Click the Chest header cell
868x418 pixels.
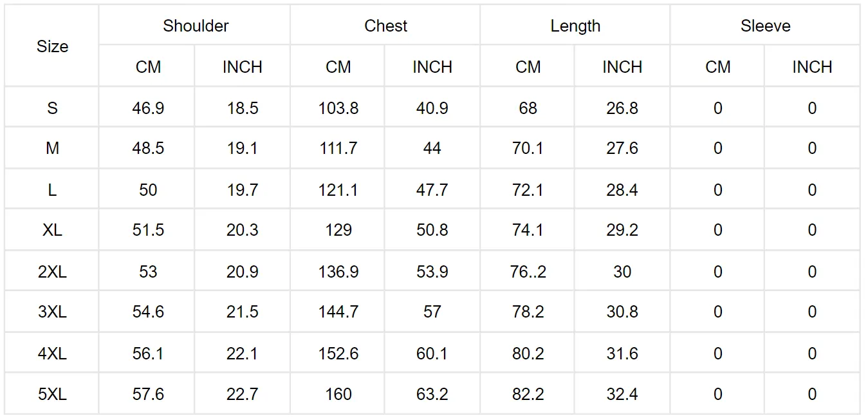point(385,26)
